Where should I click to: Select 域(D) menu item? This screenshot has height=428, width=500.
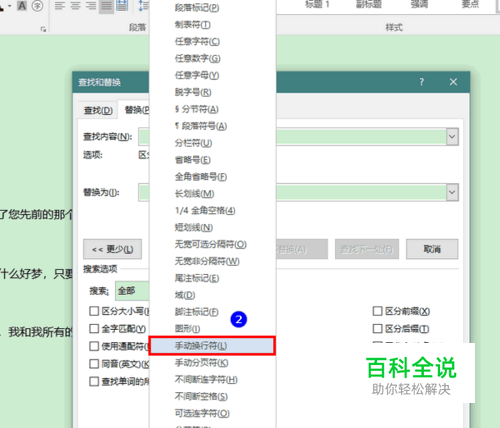212,295
